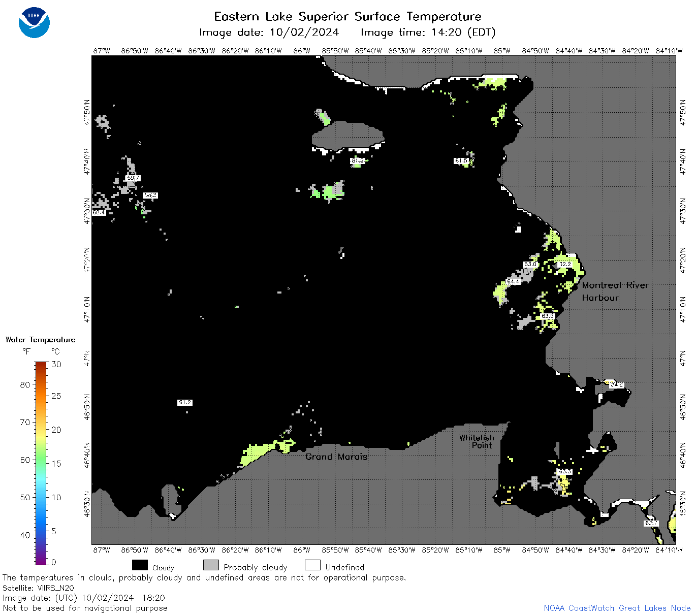696x616 pixels.
Task: Click the Whitefish Point place label
Action: point(477,441)
